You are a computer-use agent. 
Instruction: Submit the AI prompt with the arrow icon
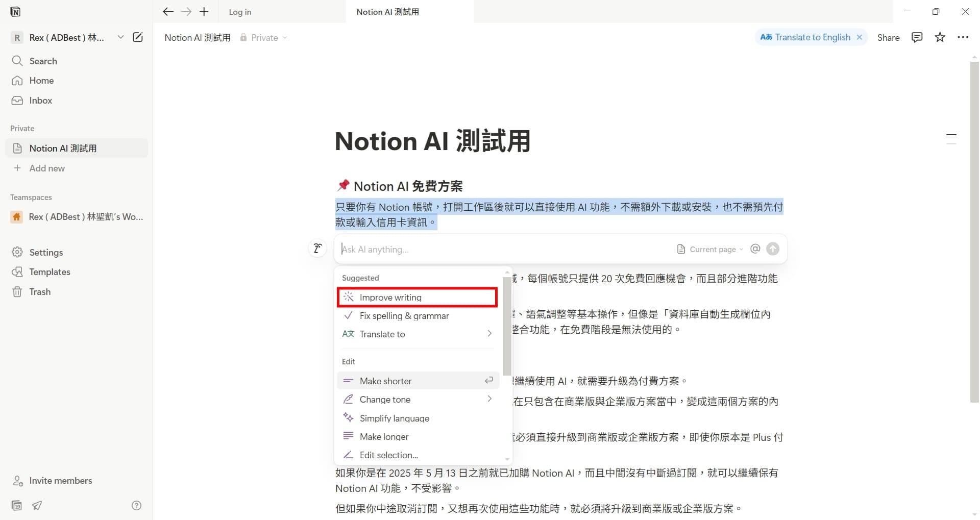[772, 249]
